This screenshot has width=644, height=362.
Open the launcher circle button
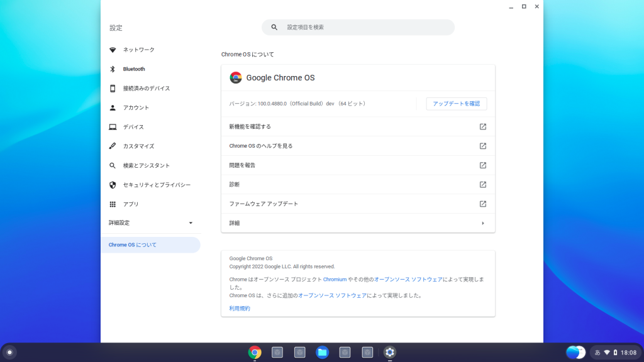coord(9,352)
